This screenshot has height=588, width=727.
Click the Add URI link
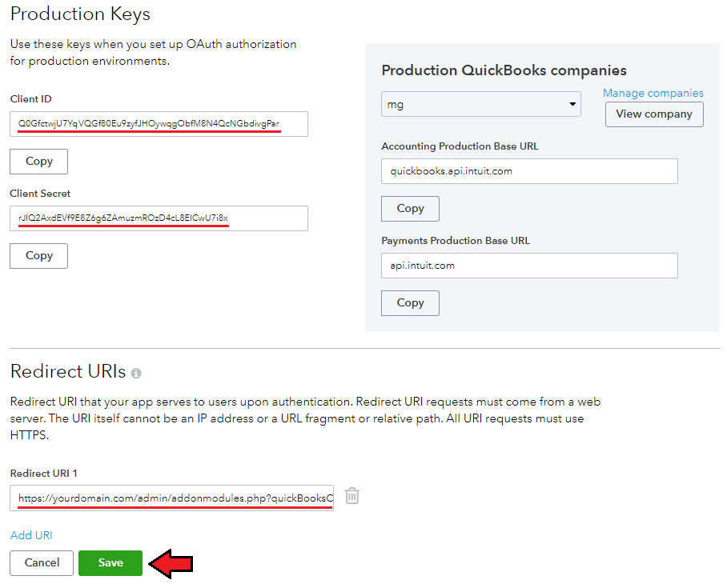pyautogui.click(x=31, y=535)
